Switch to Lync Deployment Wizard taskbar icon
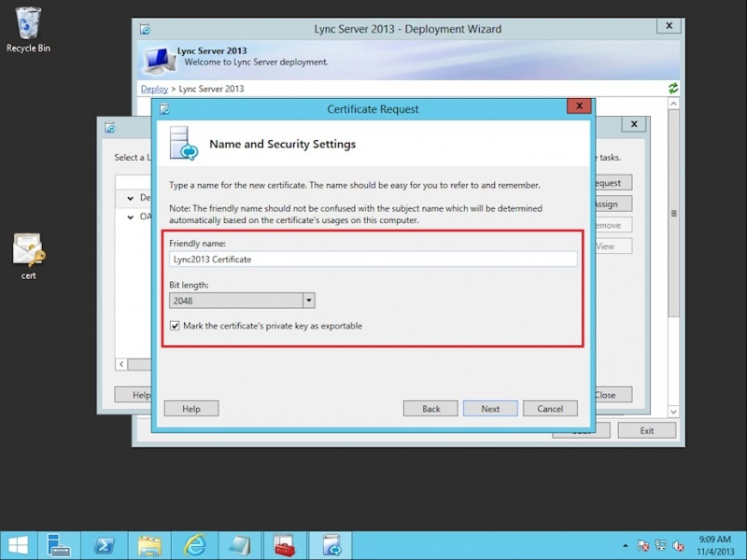747x560 pixels. click(x=331, y=545)
